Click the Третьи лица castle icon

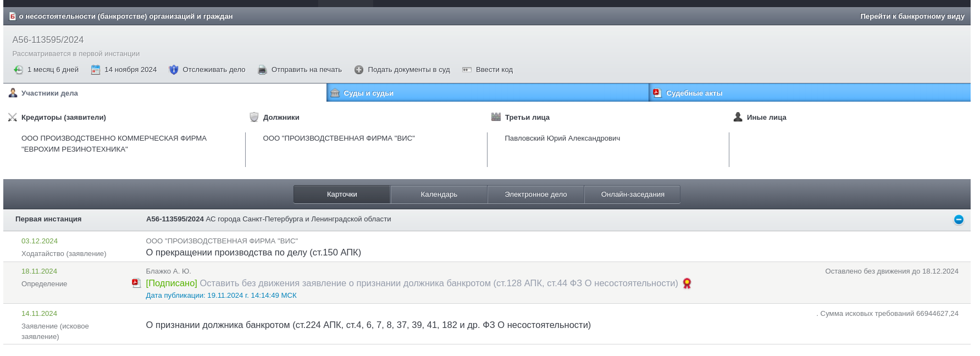pos(496,116)
